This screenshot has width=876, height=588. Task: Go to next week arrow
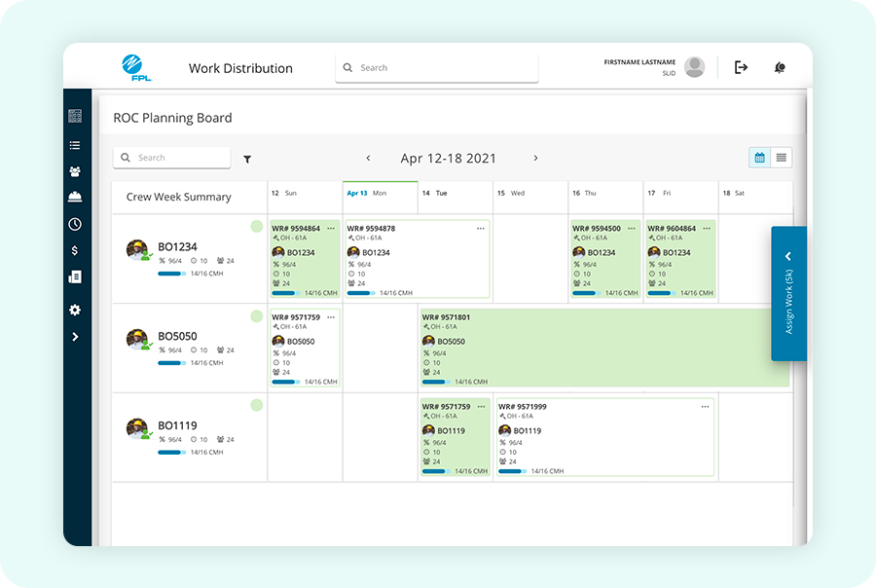pyautogui.click(x=535, y=158)
